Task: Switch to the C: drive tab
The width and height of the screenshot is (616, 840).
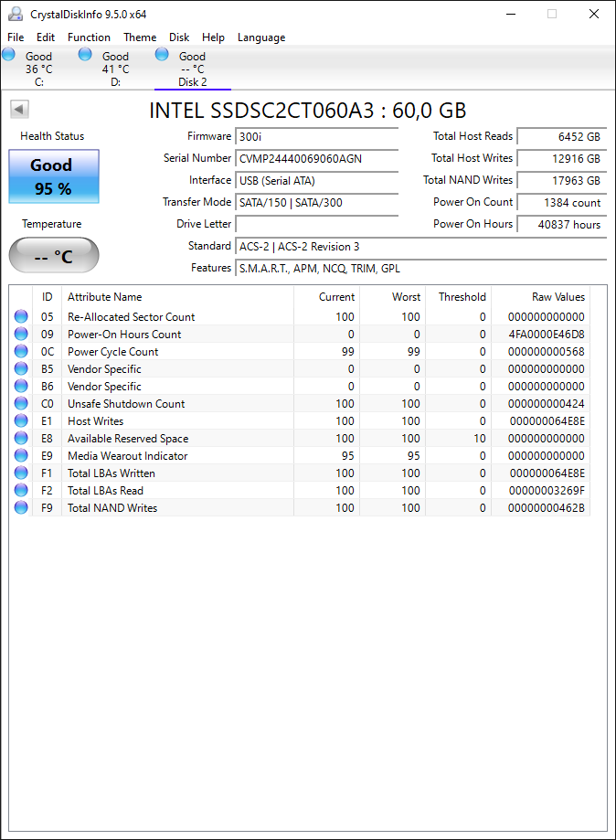Action: tap(39, 68)
